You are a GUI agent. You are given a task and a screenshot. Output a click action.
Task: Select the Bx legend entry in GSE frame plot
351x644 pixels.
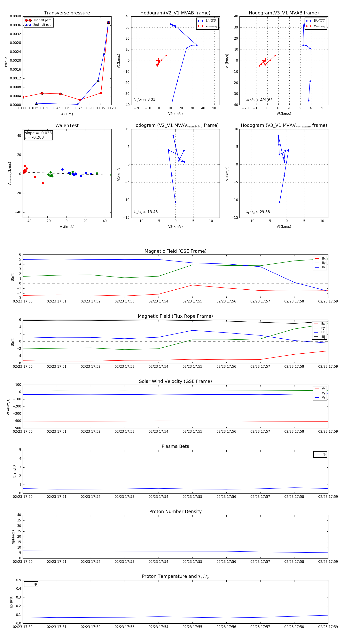[x=320, y=259]
